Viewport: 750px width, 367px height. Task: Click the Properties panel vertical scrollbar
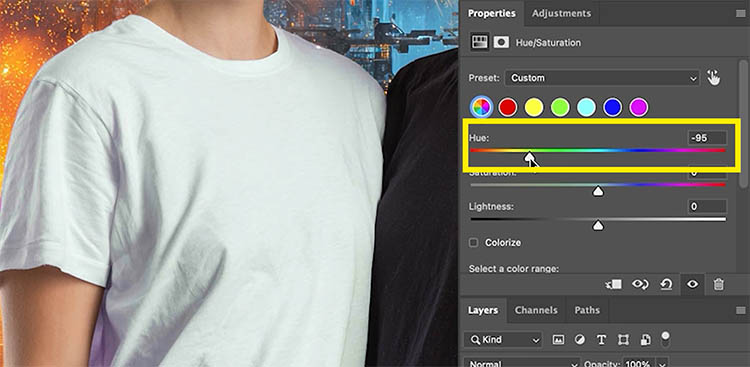click(x=743, y=123)
